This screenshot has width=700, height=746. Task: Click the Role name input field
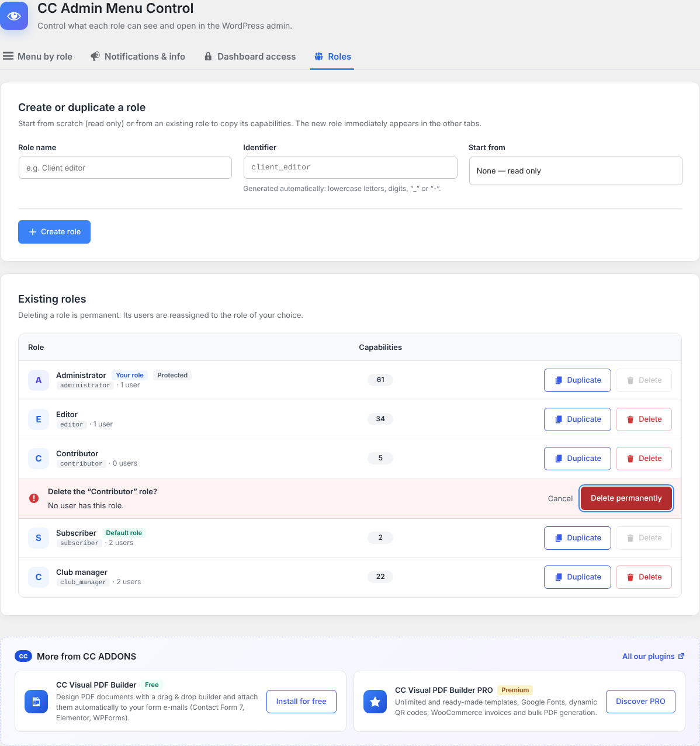[125, 168]
